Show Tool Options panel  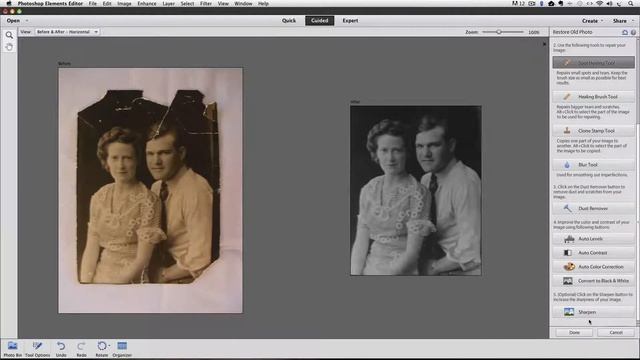tap(38, 349)
